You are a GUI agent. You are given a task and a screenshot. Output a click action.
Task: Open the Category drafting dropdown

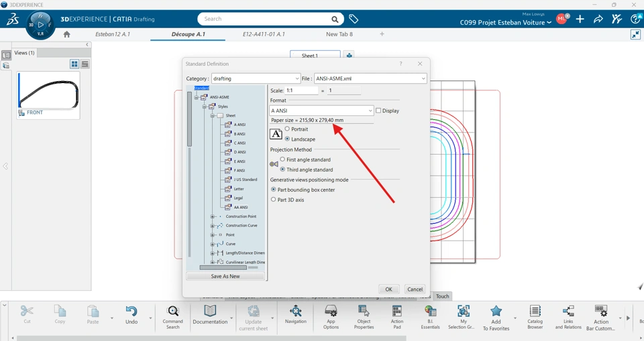tap(256, 78)
